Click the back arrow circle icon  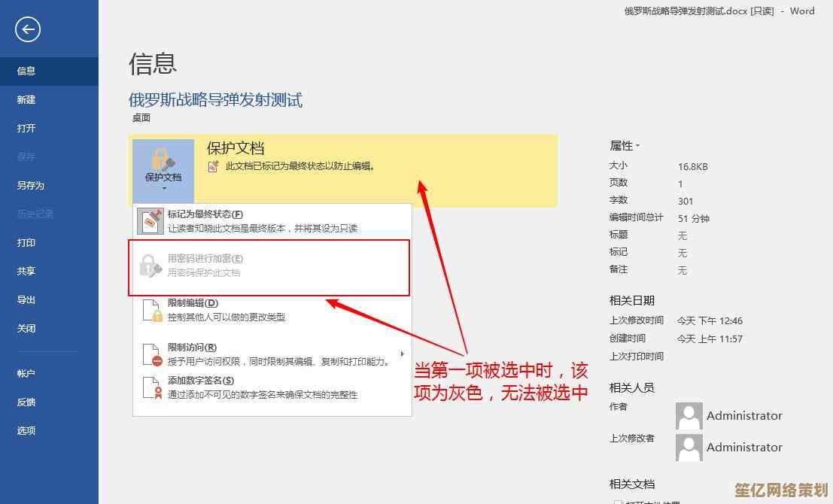pyautogui.click(x=28, y=29)
